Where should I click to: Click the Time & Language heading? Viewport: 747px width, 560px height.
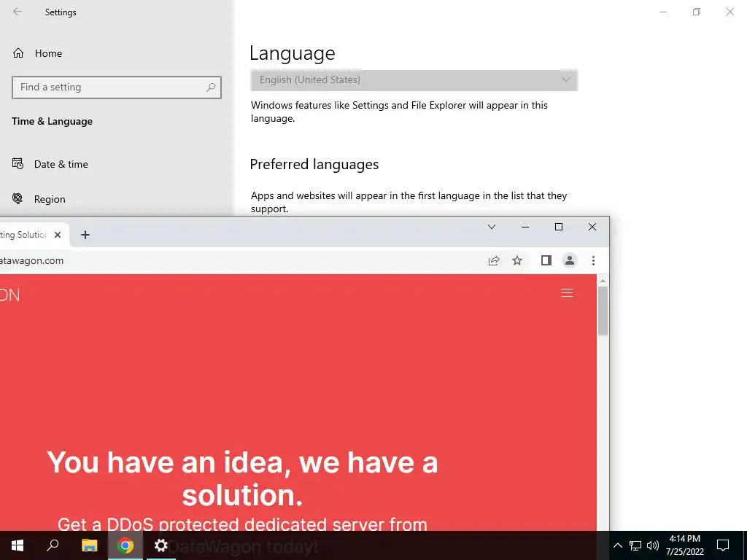(x=52, y=122)
